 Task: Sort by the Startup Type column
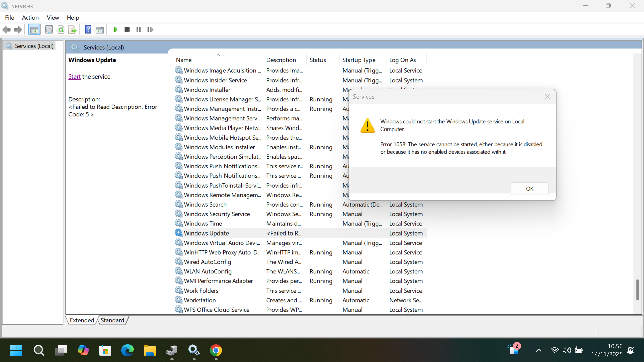(x=359, y=60)
